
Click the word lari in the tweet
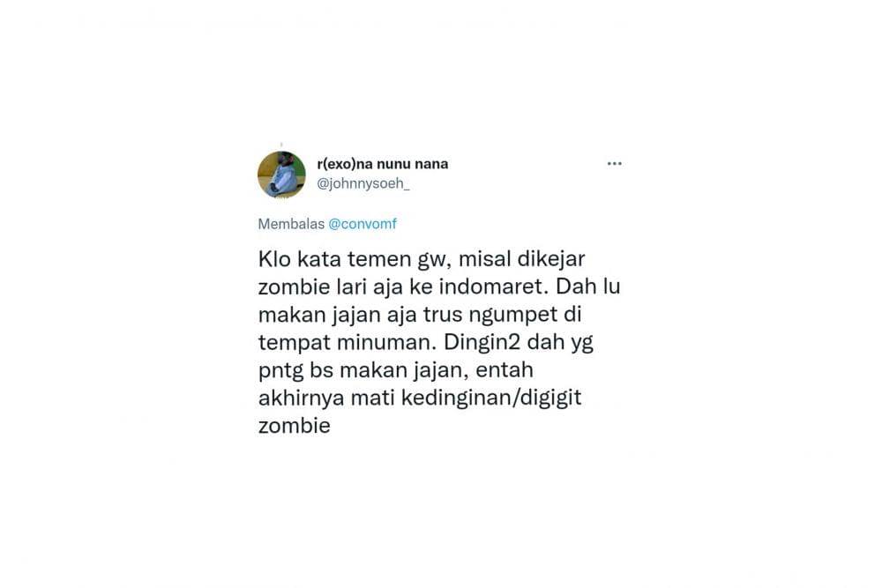(x=351, y=287)
